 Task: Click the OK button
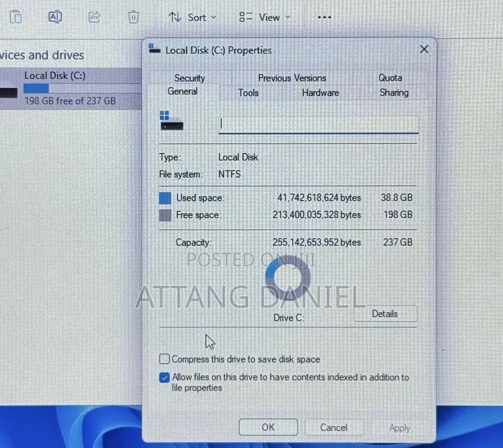pos(268,427)
